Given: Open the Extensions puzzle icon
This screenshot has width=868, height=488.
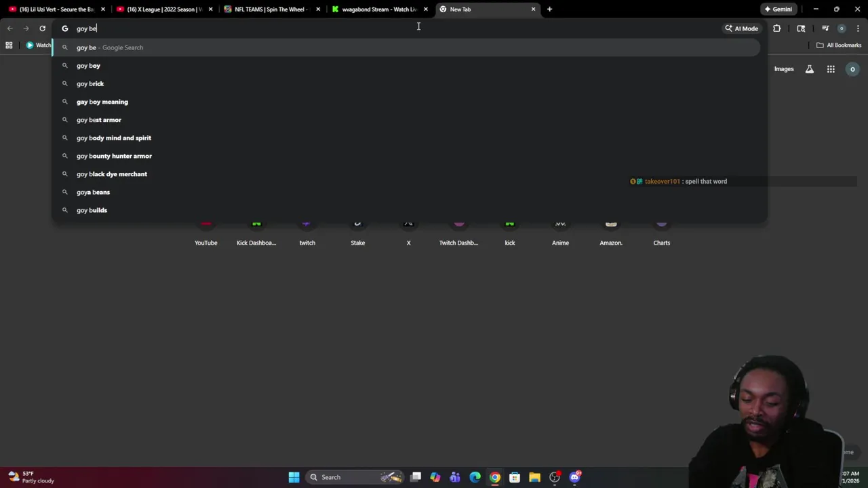Looking at the screenshot, I should 776,28.
